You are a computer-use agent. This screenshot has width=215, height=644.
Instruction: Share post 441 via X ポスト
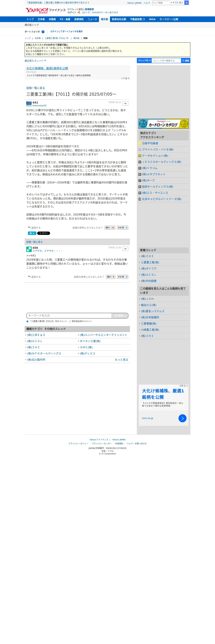[x=44, y=233]
